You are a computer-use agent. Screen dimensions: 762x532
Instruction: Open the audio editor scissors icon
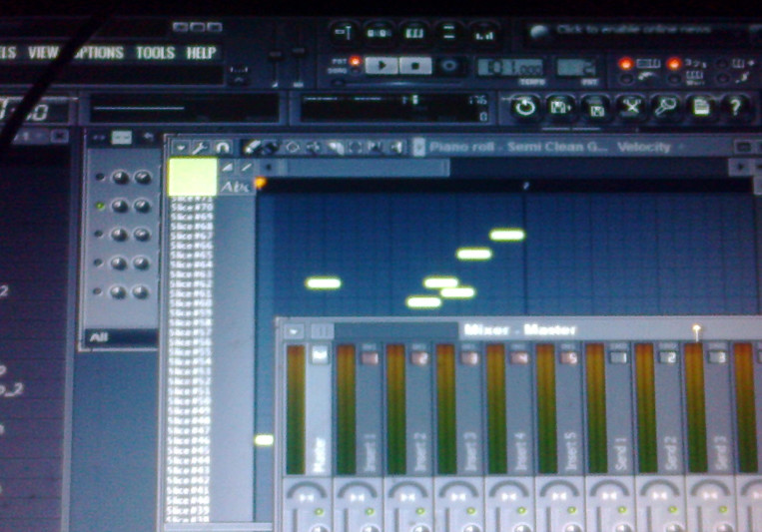(x=631, y=107)
